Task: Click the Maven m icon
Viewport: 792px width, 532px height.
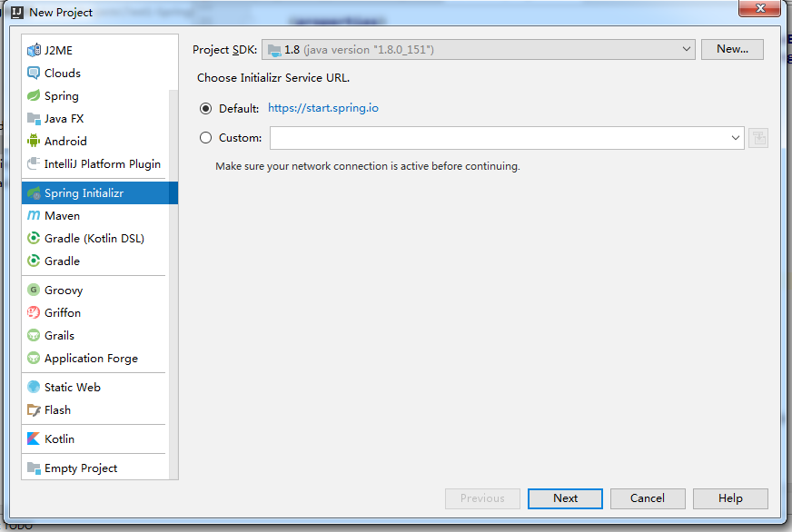Action: [x=34, y=215]
